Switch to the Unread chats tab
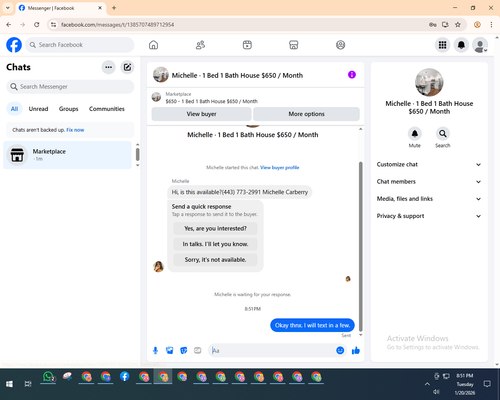The height and width of the screenshot is (400, 500). 38,109
